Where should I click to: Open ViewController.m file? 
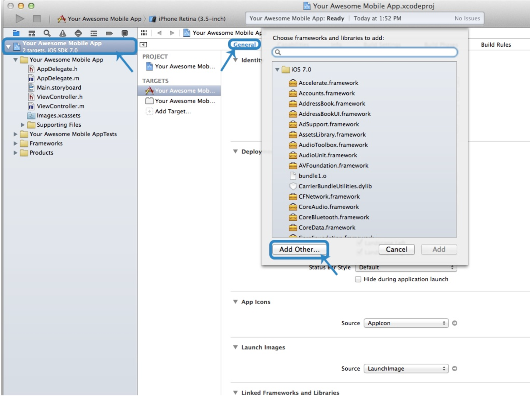click(57, 106)
